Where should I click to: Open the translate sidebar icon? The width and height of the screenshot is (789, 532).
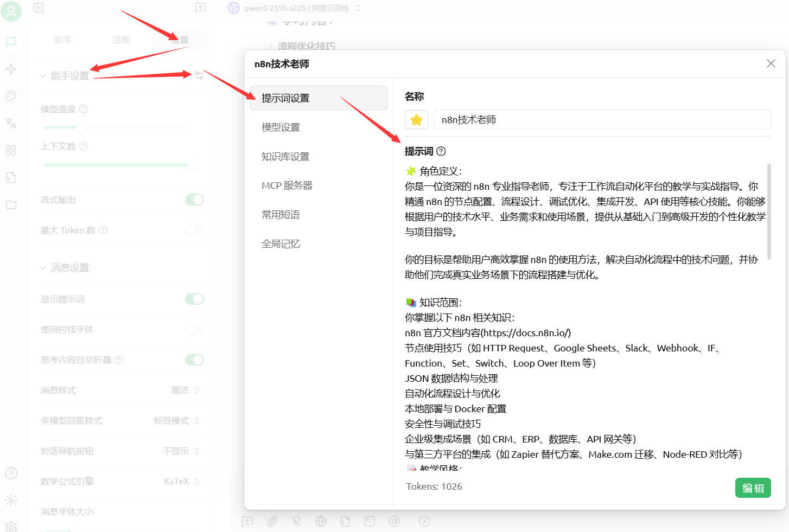click(x=11, y=123)
